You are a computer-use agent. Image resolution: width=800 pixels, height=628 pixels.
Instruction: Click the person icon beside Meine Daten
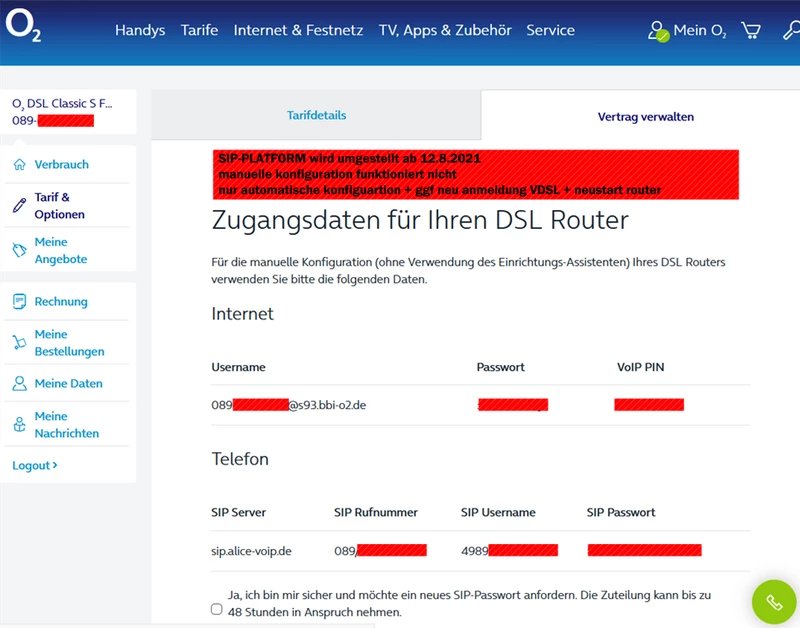coord(19,384)
